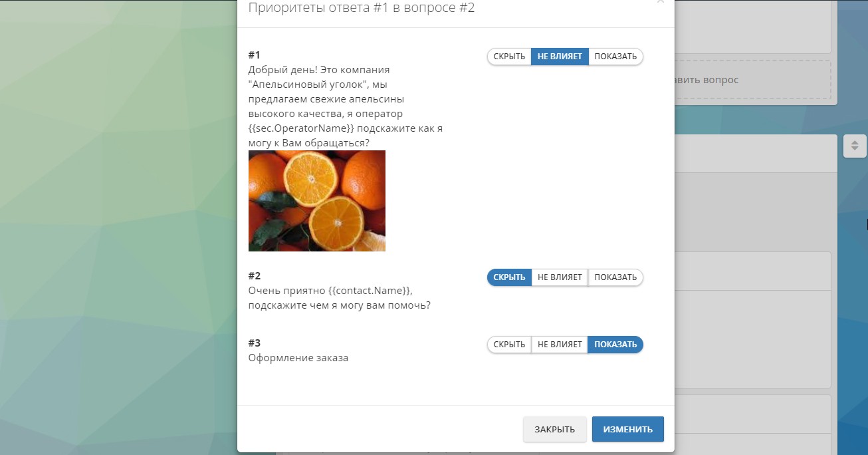Click the #3 heading number
The height and width of the screenshot is (455, 868).
(x=255, y=343)
